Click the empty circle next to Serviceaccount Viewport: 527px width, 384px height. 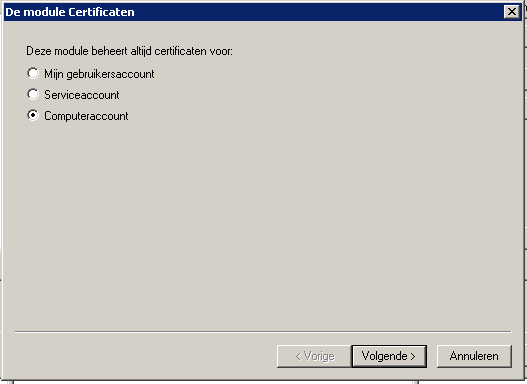coord(33,94)
